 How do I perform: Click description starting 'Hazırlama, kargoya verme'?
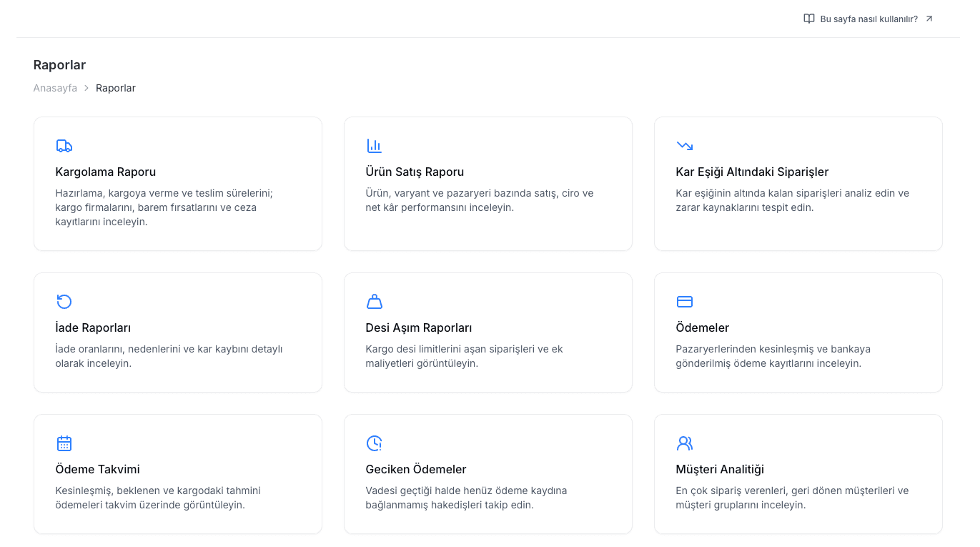click(164, 207)
